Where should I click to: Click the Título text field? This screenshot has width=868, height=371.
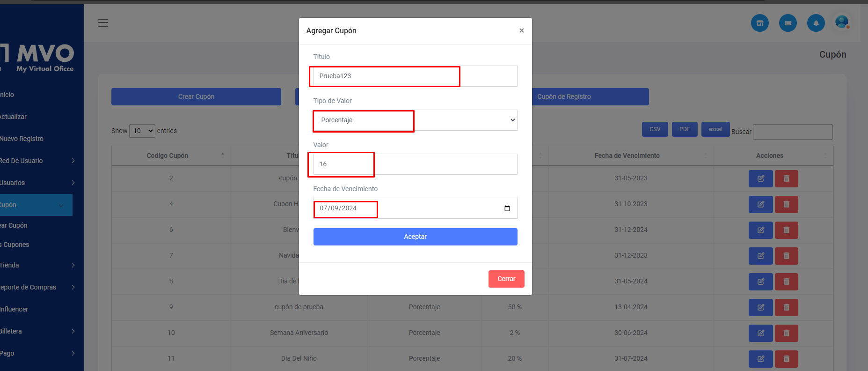click(x=415, y=76)
